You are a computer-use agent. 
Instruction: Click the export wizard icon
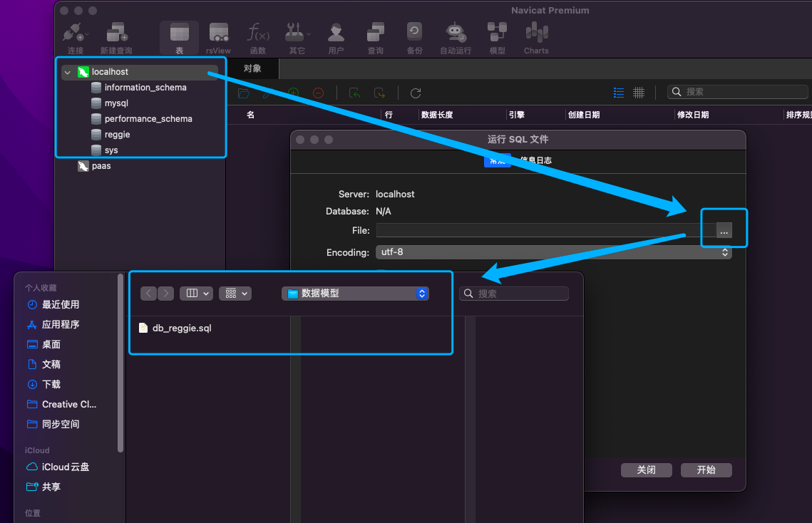click(x=379, y=93)
